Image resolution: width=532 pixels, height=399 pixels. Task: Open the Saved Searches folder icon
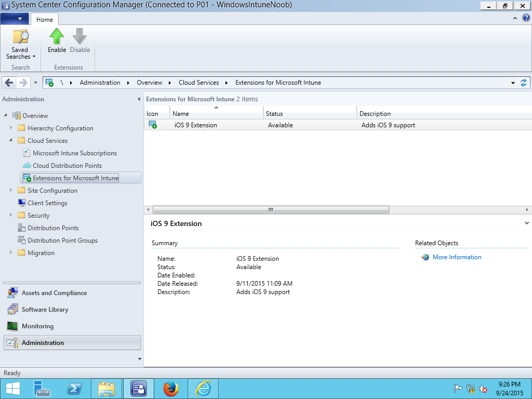[x=20, y=37]
